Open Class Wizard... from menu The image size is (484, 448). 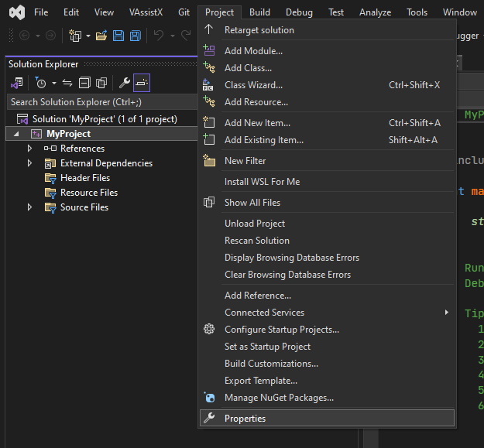click(328, 85)
